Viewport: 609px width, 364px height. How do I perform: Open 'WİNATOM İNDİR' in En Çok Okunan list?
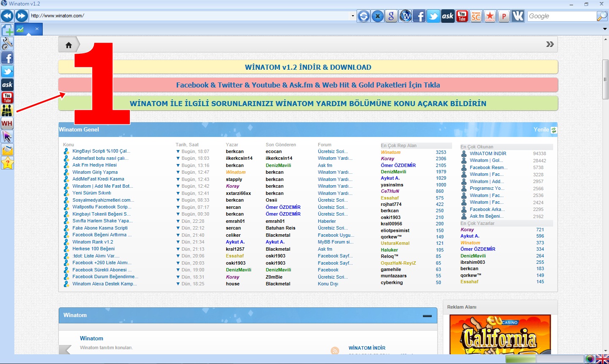coord(488,154)
